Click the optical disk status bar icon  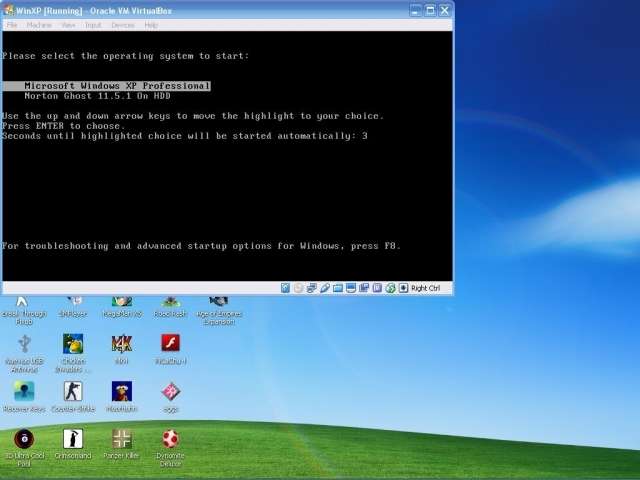point(299,288)
